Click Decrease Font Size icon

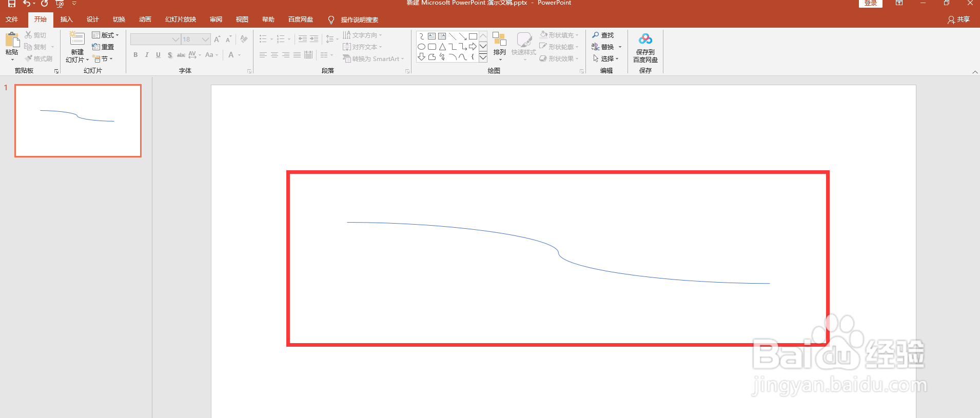point(229,39)
